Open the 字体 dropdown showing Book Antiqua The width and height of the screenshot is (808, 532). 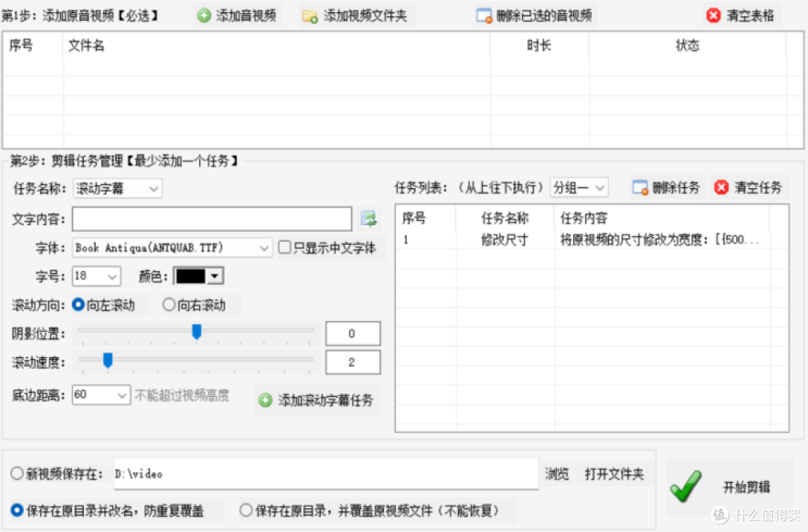pyautogui.click(x=172, y=248)
